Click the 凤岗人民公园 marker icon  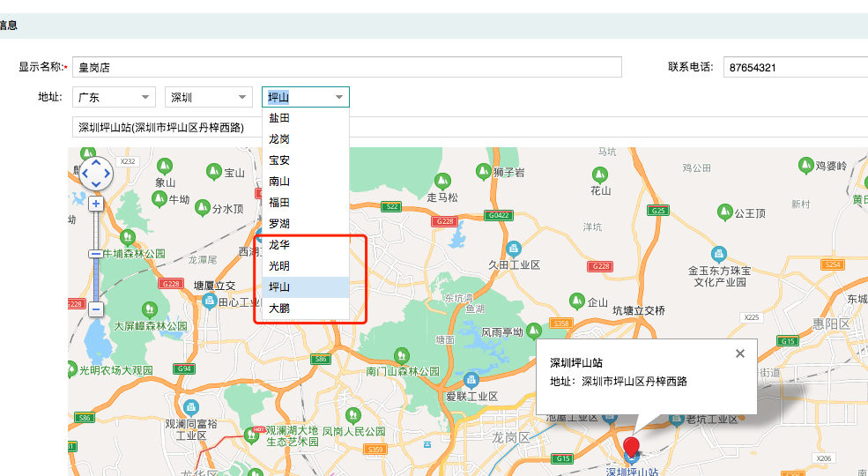pos(353,415)
